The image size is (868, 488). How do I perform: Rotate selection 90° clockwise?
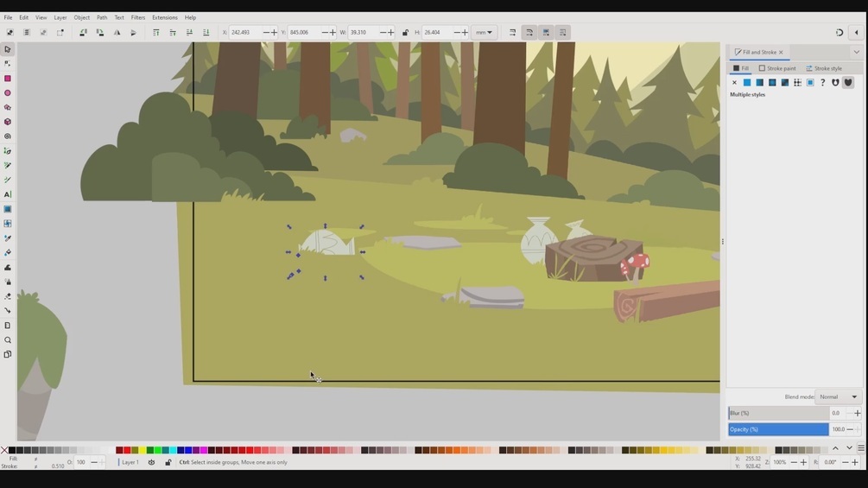click(x=99, y=33)
